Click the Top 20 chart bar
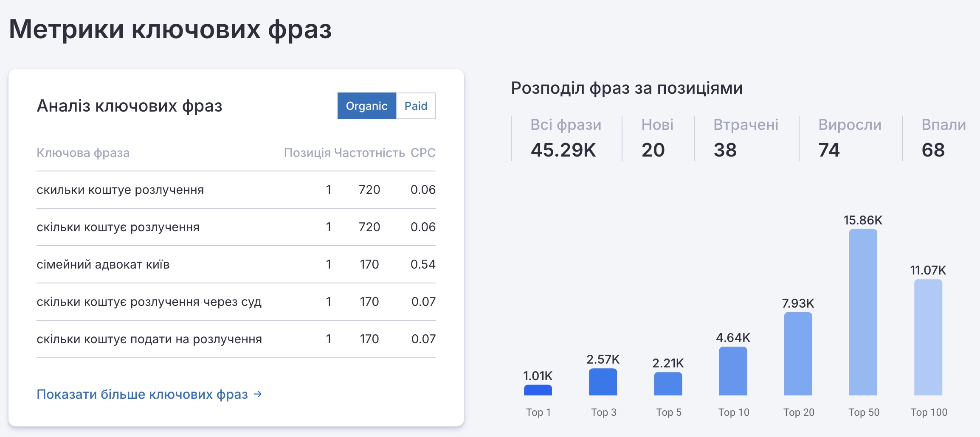Screen dimensions: 980x437 click(798, 354)
